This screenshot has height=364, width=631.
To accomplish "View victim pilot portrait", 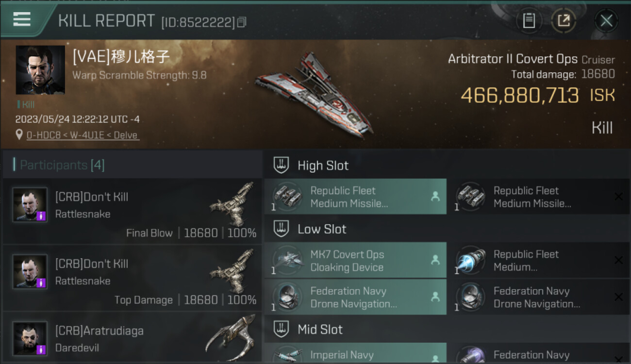I will point(40,70).
